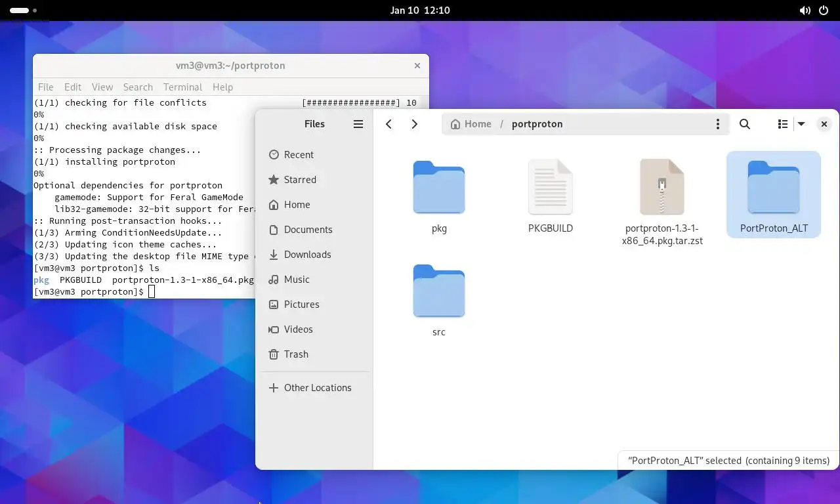Go to Home in the Files sidebar
The height and width of the screenshot is (504, 840).
(315, 205)
